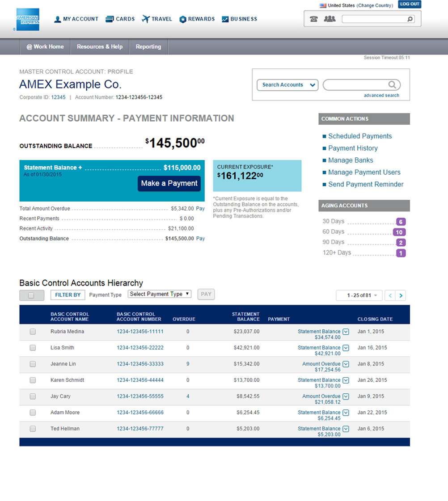Check the Jay Cary row checkbox
The height and width of the screenshot is (501, 448).
33,396
